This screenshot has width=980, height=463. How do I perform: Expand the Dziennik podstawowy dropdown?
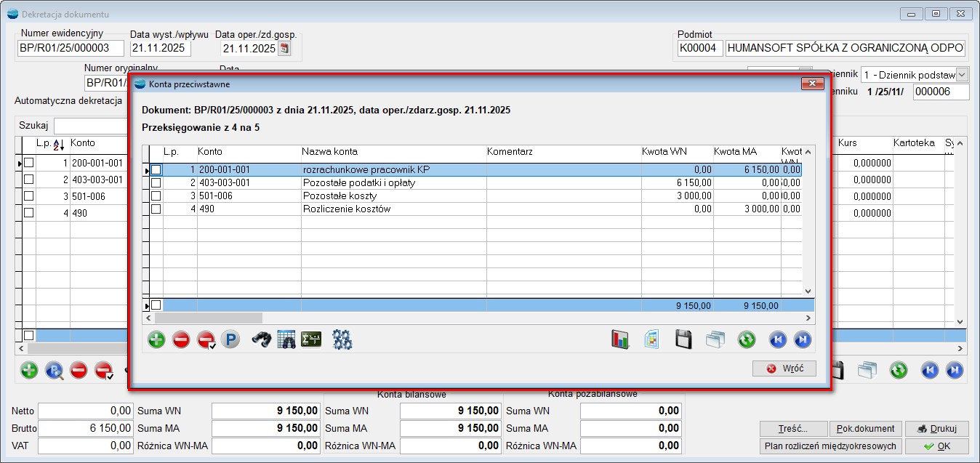pyautogui.click(x=962, y=75)
